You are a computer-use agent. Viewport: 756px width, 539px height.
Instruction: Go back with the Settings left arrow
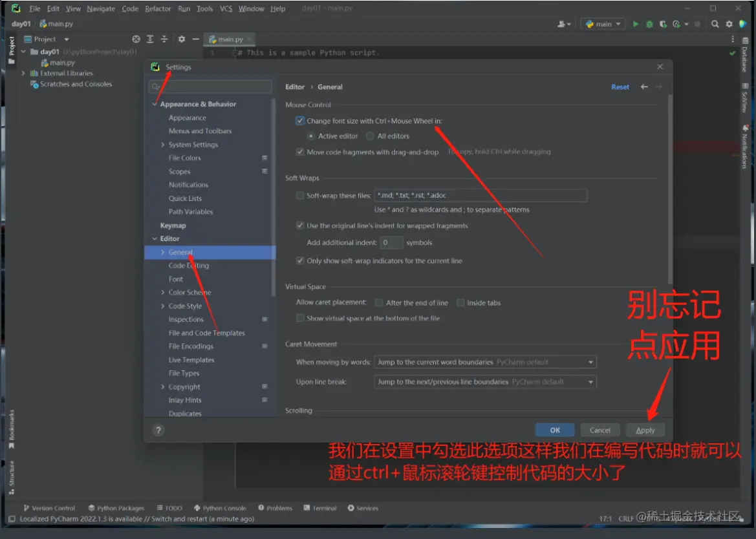point(644,87)
